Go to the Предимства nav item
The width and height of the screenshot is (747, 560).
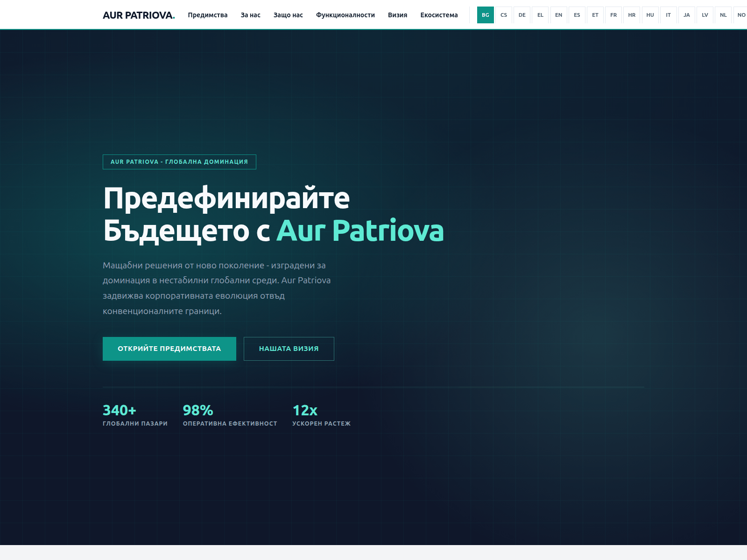pyautogui.click(x=208, y=15)
